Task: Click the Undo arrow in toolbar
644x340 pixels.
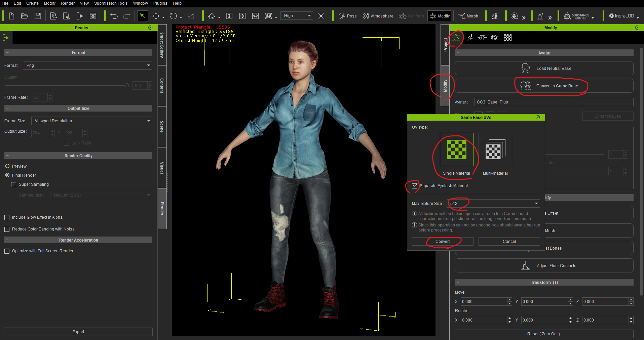Action: point(114,16)
